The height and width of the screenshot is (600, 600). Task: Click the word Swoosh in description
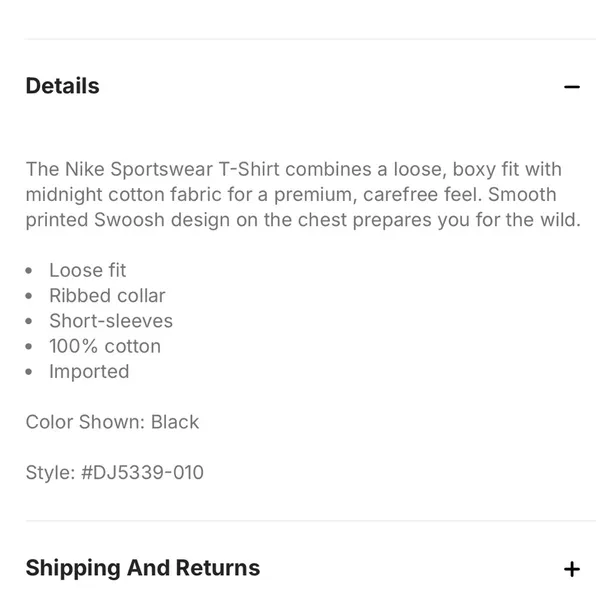pyautogui.click(x=129, y=220)
